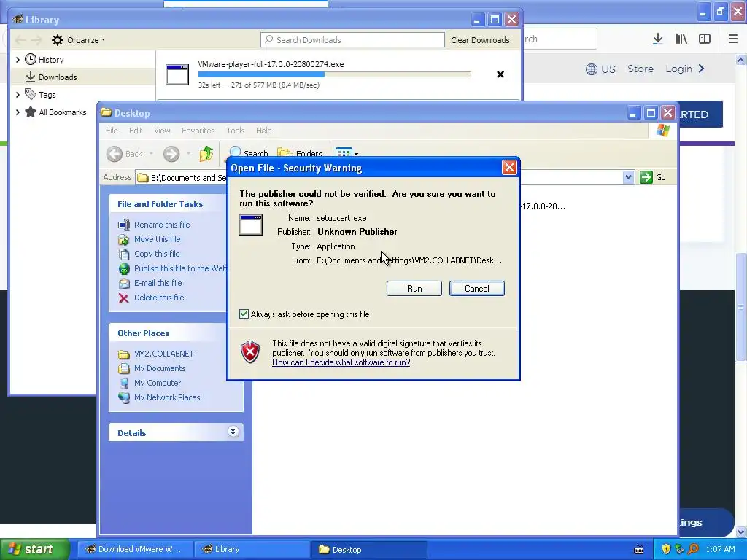Open How can I decide what software to run

[x=341, y=362]
